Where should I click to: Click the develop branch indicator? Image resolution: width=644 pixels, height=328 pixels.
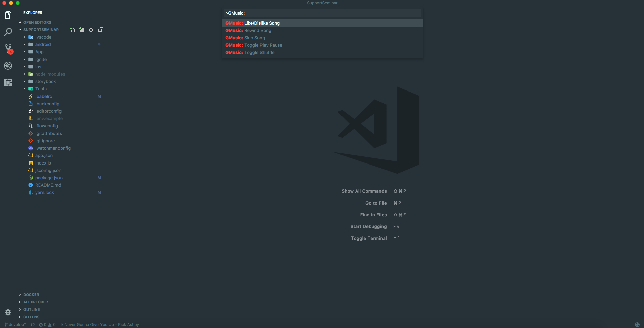[x=15, y=325]
